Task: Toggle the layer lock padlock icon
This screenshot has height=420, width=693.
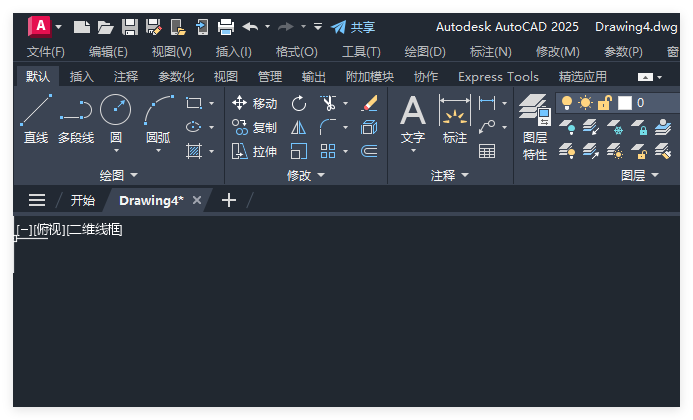Action: tap(604, 103)
